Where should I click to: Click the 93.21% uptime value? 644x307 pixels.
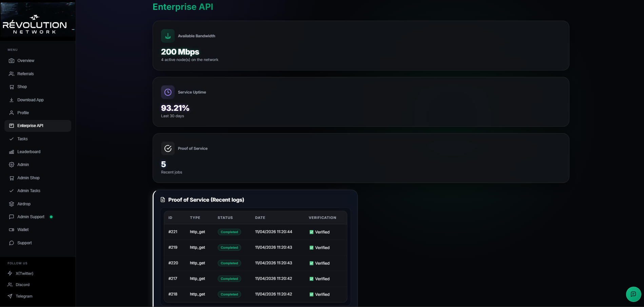[x=175, y=108]
